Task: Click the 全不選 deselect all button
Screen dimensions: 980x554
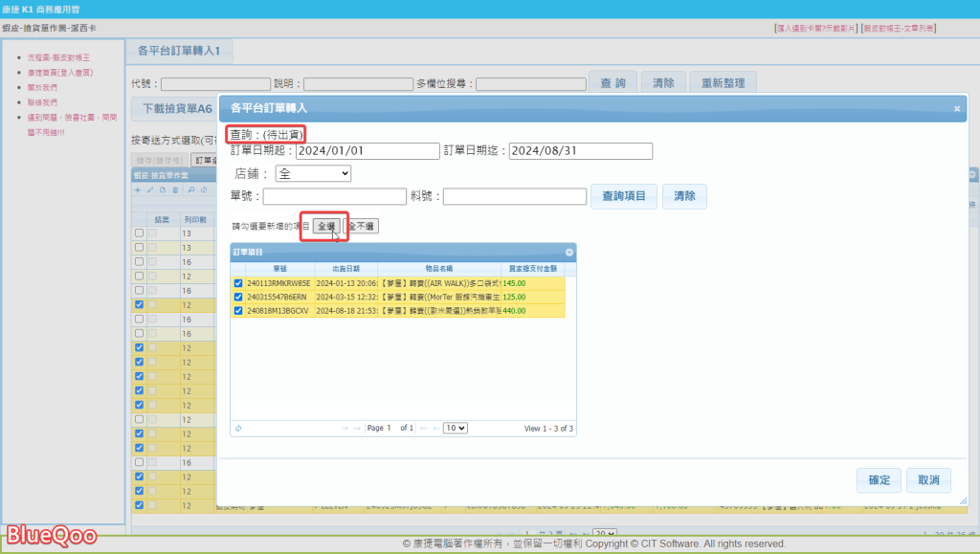Action: point(361,226)
